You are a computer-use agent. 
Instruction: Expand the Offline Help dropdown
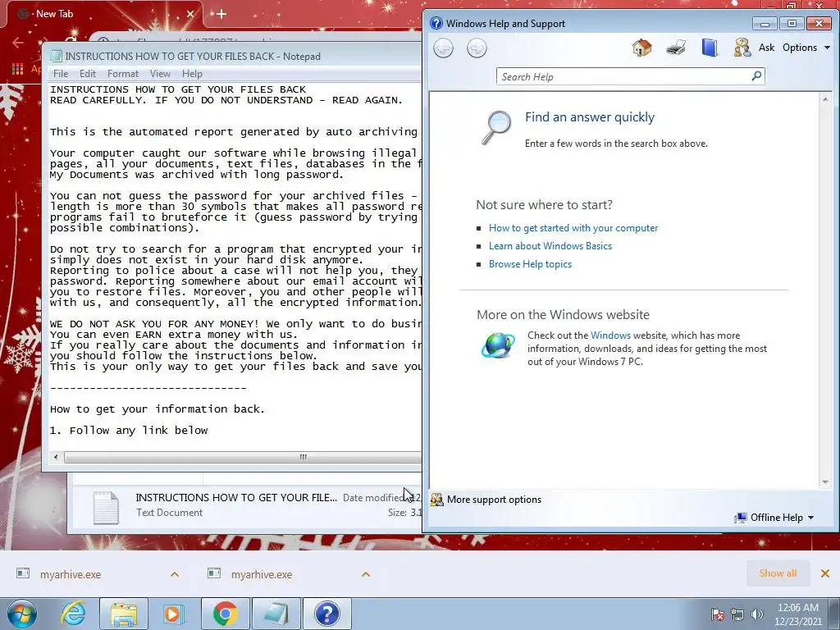(810, 518)
